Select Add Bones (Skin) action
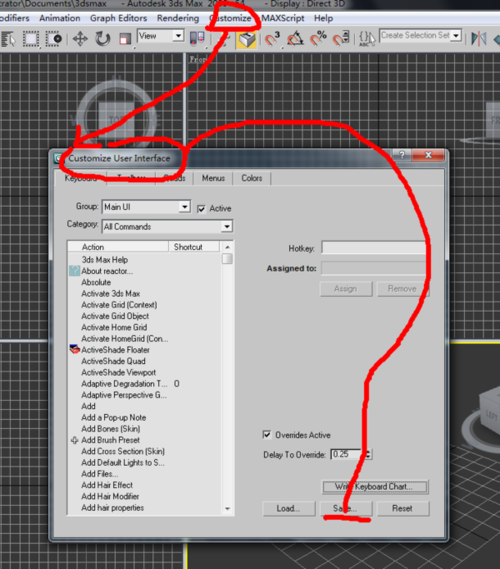Viewport: 500px width, 569px height. point(111,429)
